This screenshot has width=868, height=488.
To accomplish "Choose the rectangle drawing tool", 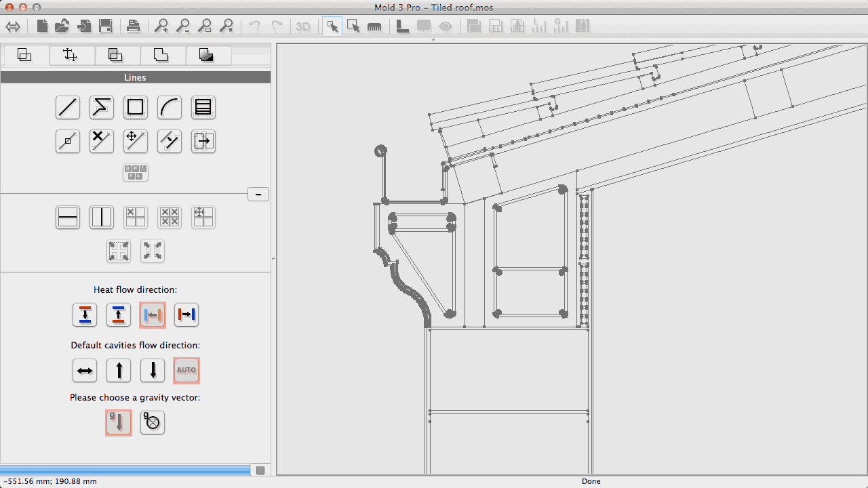I will [x=135, y=107].
